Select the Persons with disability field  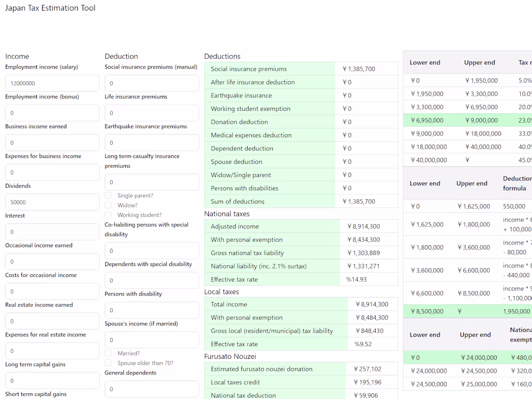point(152,310)
